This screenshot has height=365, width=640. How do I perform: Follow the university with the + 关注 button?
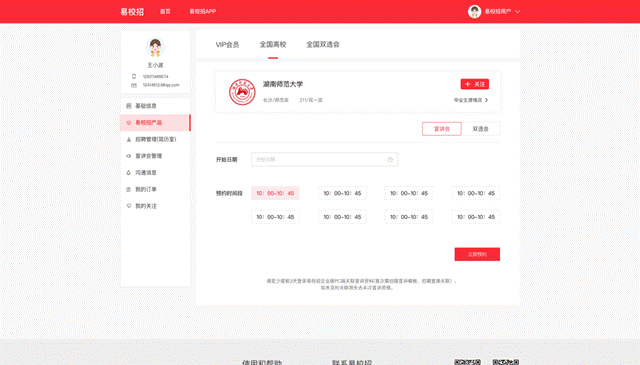pyautogui.click(x=475, y=84)
